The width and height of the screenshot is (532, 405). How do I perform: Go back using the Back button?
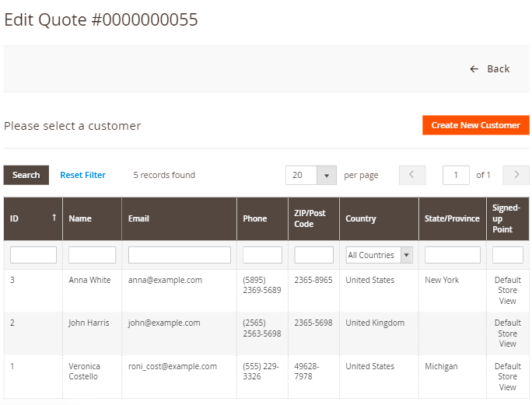pyautogui.click(x=489, y=69)
